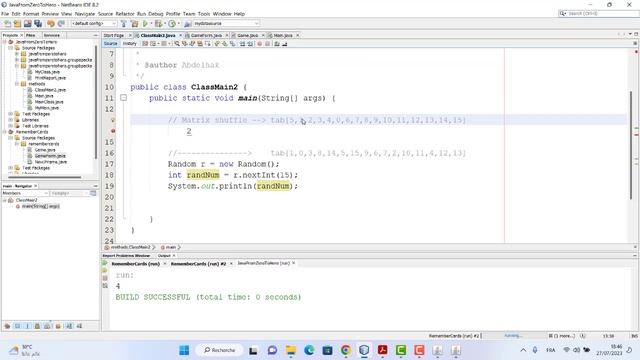Toggle the breakpoint marker at line 14 gutter
This screenshot has width=640, height=360.
[x=113, y=131]
